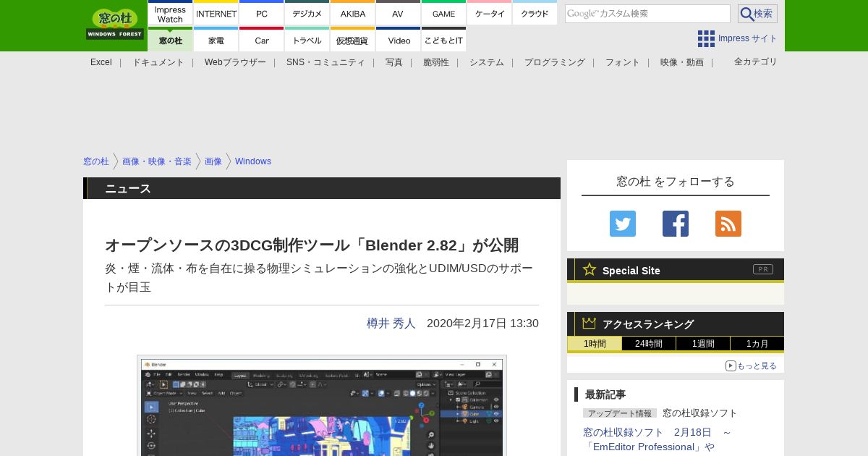
Task: Open the AV site tab
Action: [x=399, y=14]
